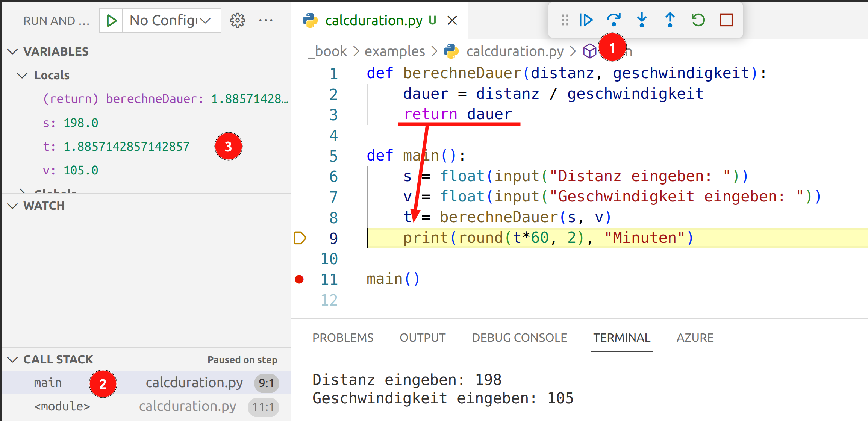Click the Continue debug button

[586, 20]
